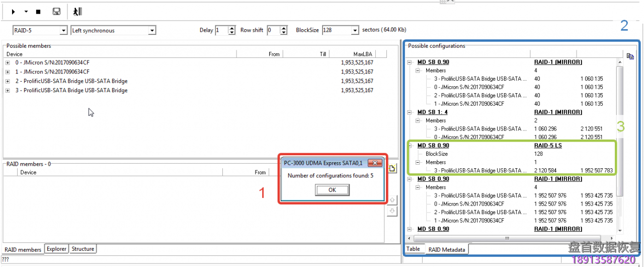This screenshot has height=267, width=644.
Task: Increase the Delay value with the spinner
Action: tap(231, 28)
